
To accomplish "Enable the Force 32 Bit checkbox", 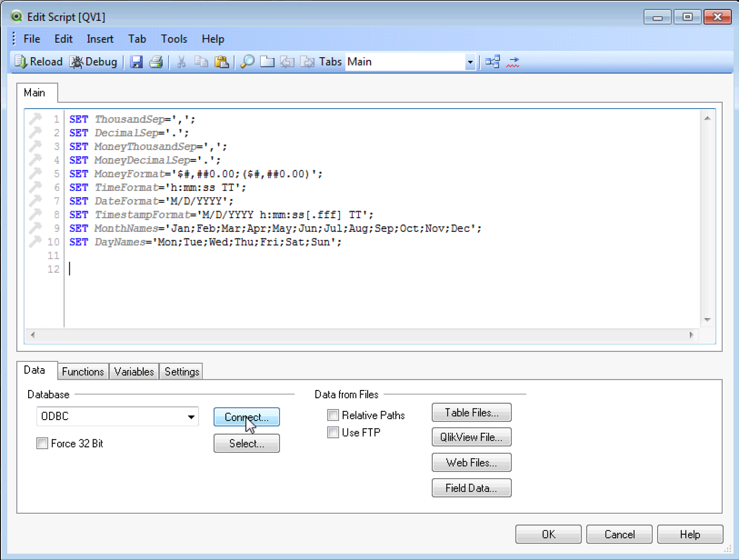I will point(42,444).
